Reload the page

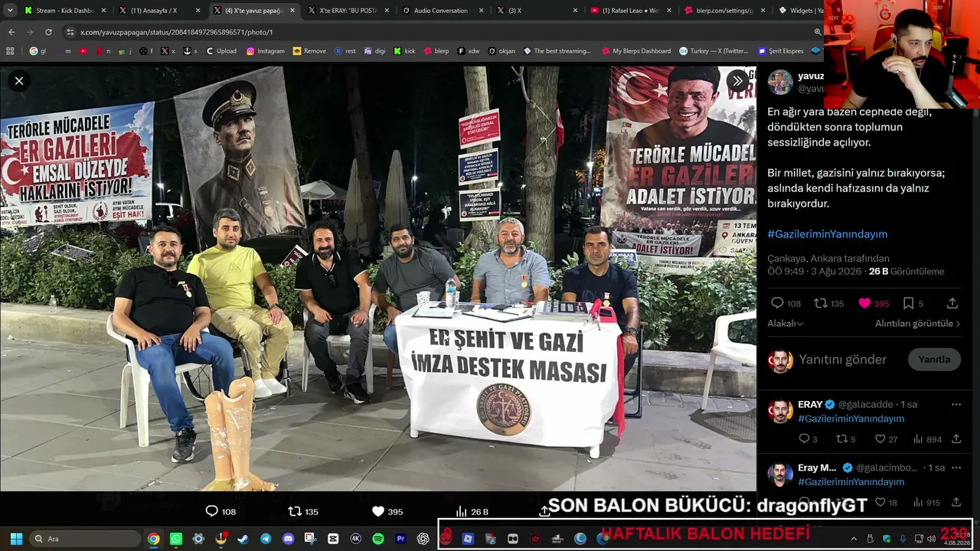[48, 32]
